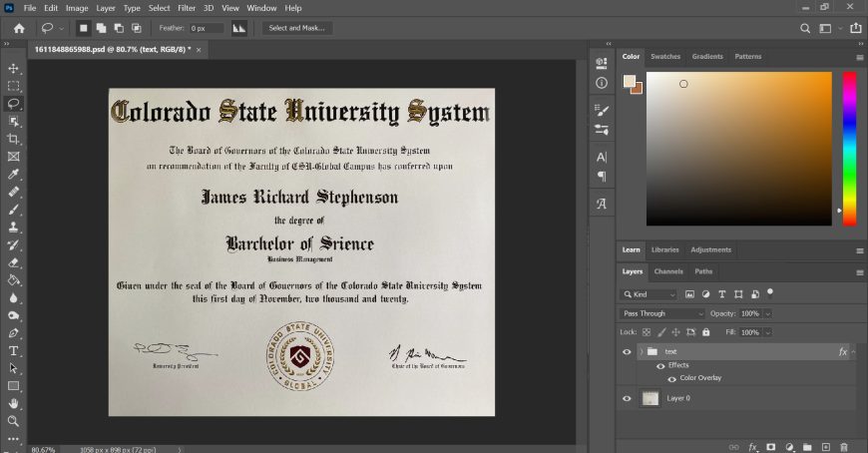The width and height of the screenshot is (868, 453).
Task: Select the Zoom tool in the toolbox
Action: [13, 421]
